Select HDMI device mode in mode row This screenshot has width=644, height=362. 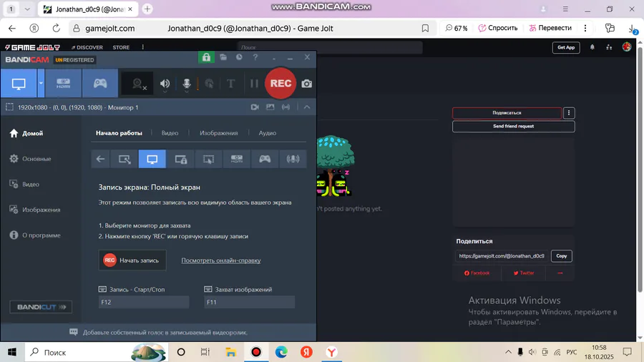(237, 159)
